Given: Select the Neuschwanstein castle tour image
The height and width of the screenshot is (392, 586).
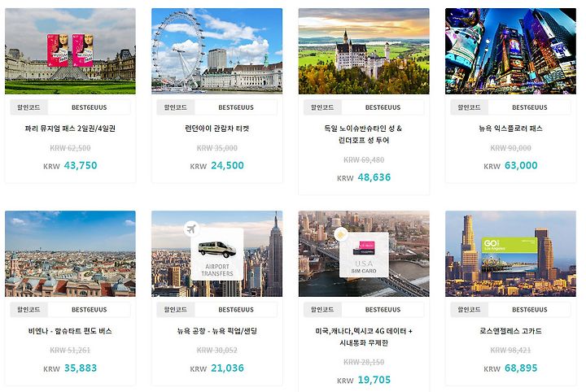Looking at the screenshot, I should 364,51.
